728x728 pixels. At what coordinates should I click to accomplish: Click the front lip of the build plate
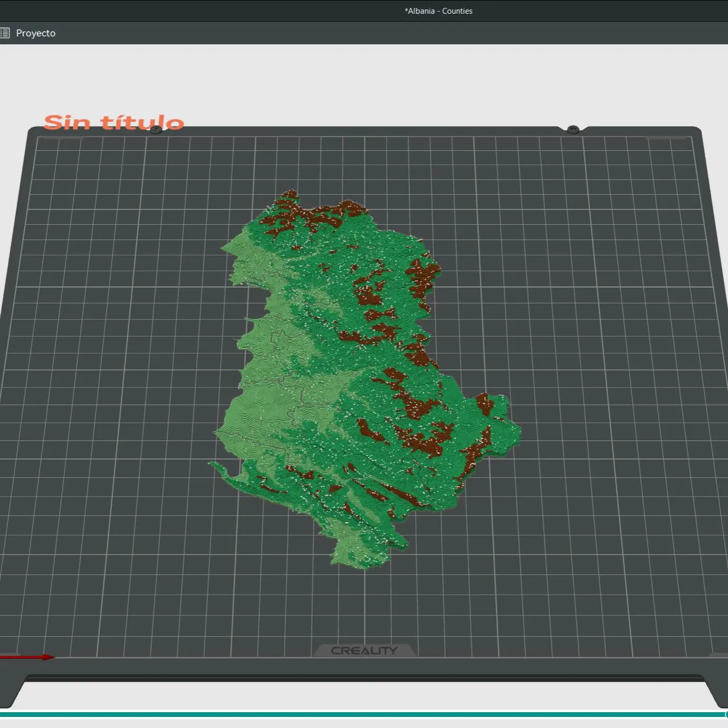click(364, 678)
